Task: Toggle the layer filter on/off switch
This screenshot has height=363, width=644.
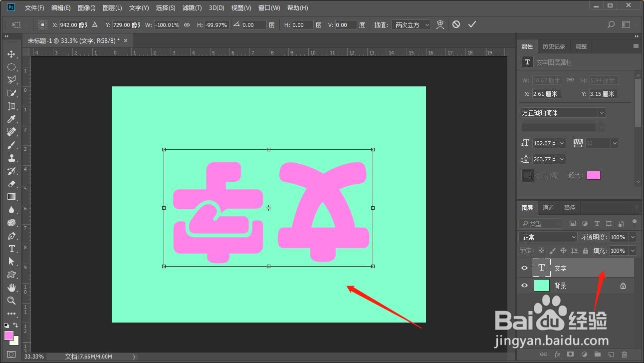Action: coord(634,222)
